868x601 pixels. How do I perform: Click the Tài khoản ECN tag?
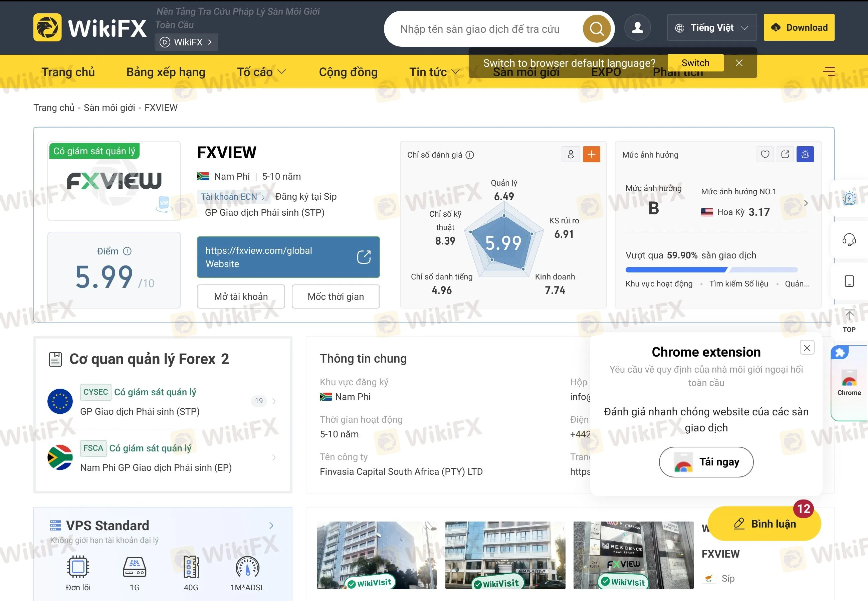tap(233, 197)
